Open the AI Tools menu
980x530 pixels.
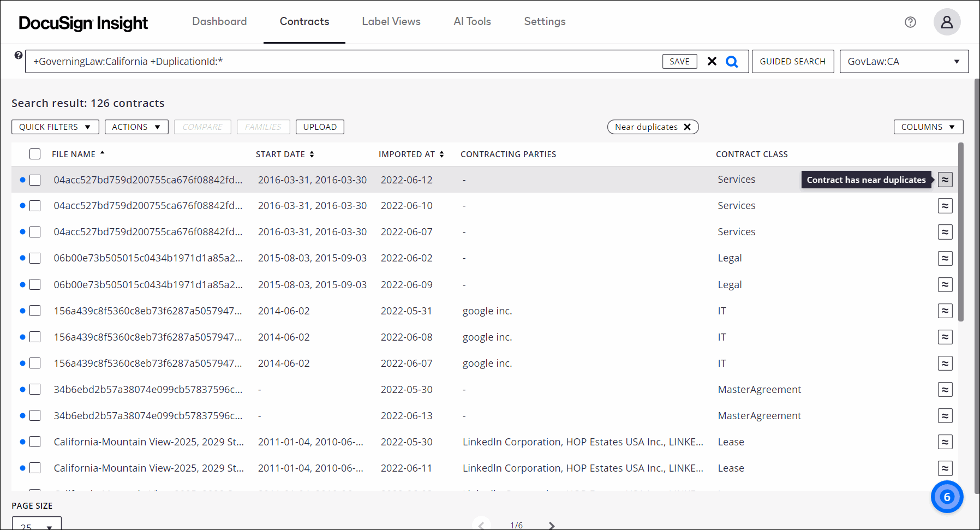tap(473, 22)
